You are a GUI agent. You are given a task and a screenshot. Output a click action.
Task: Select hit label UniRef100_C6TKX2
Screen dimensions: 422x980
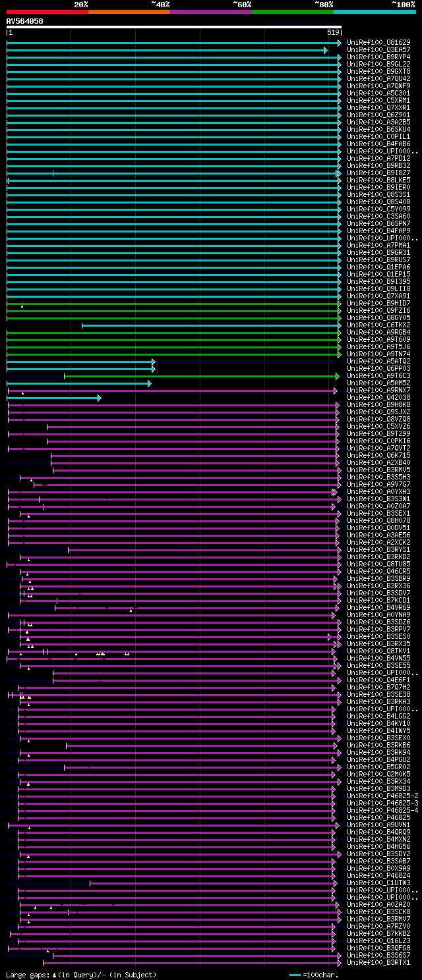[x=378, y=325]
